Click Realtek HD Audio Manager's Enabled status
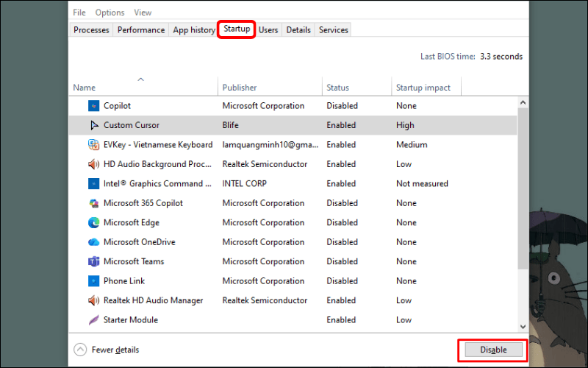588x368 pixels. tap(341, 301)
